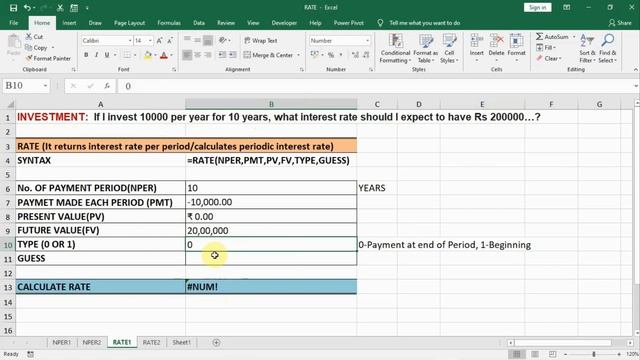Switch to the Formulas tab

[x=169, y=23]
